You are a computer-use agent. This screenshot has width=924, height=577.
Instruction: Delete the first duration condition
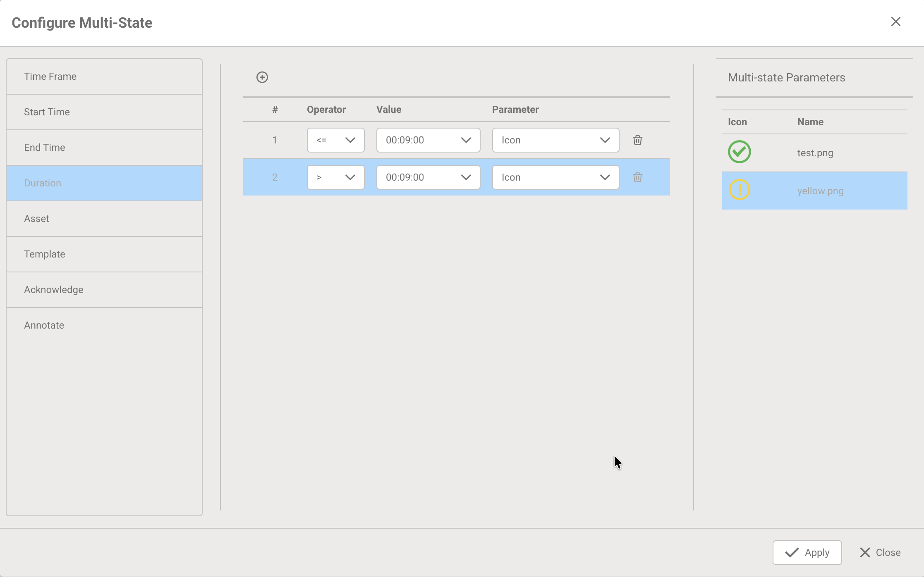click(637, 140)
